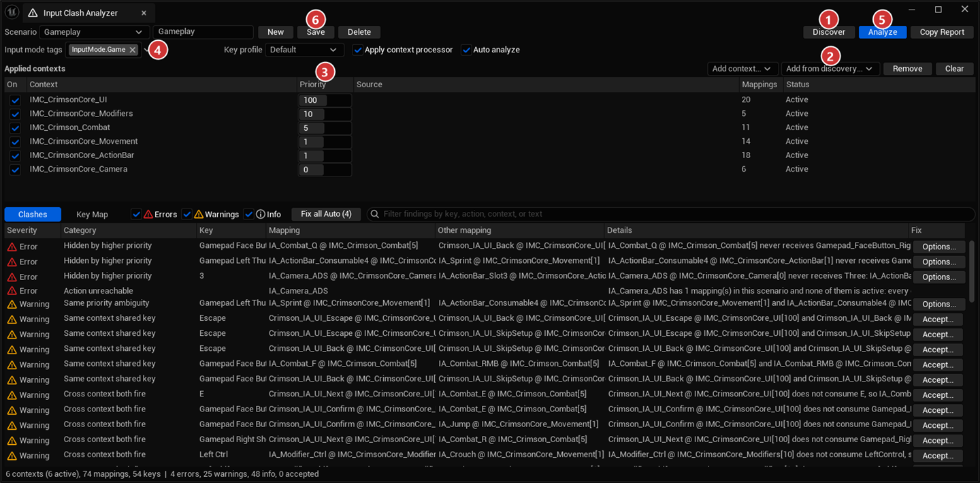980x483 pixels.
Task: Click the Clear contexts button
Action: [955, 69]
